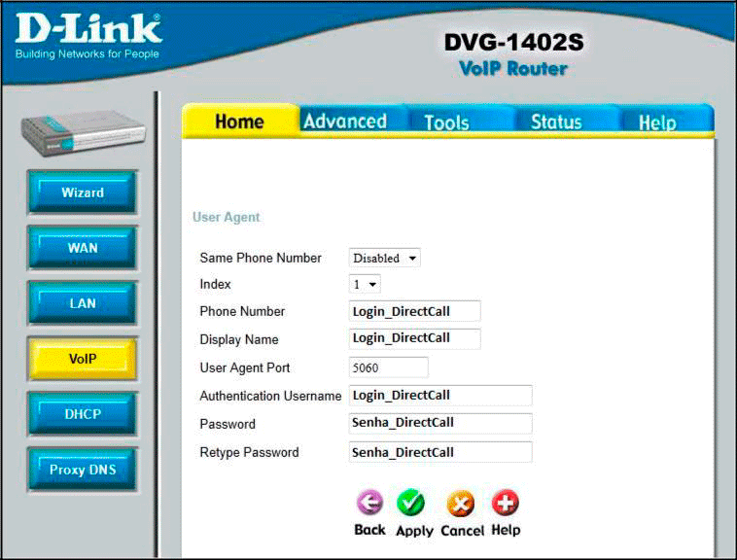Click the Cancel text label
The height and width of the screenshot is (560, 737).
463,531
